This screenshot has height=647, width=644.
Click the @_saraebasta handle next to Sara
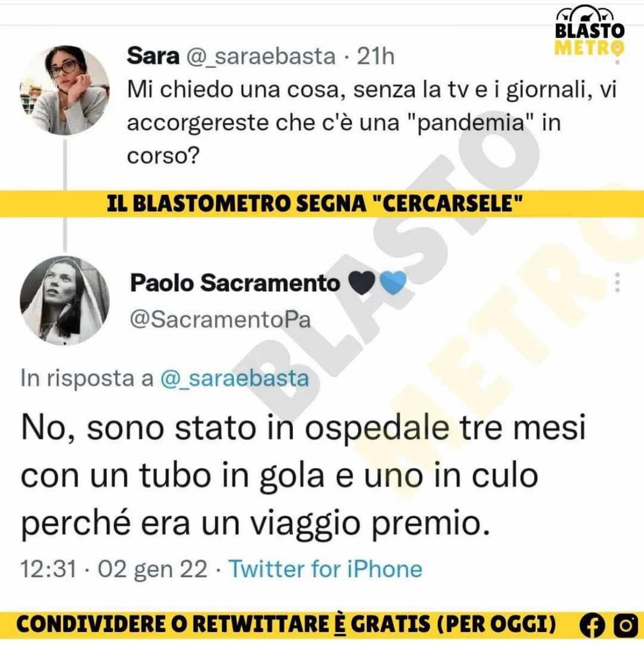(261, 57)
